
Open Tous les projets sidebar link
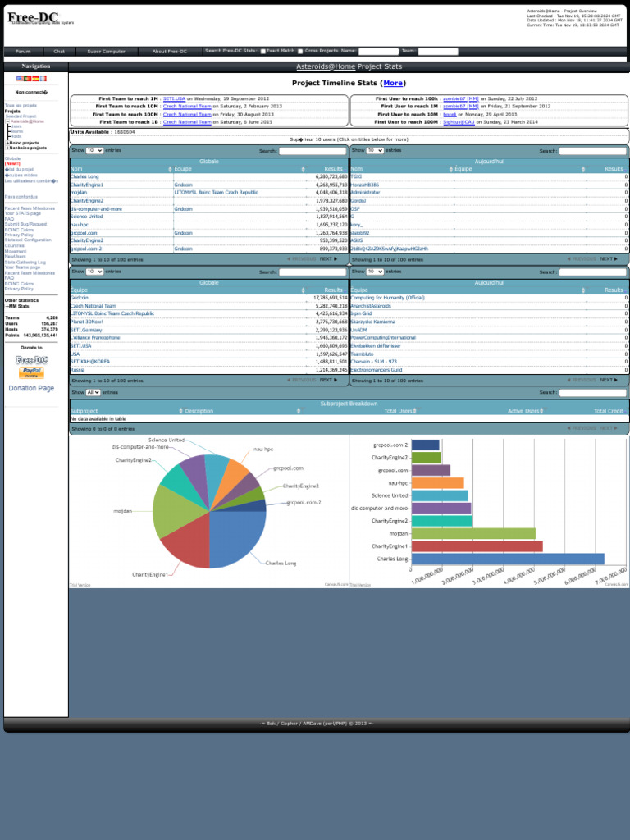coord(21,106)
